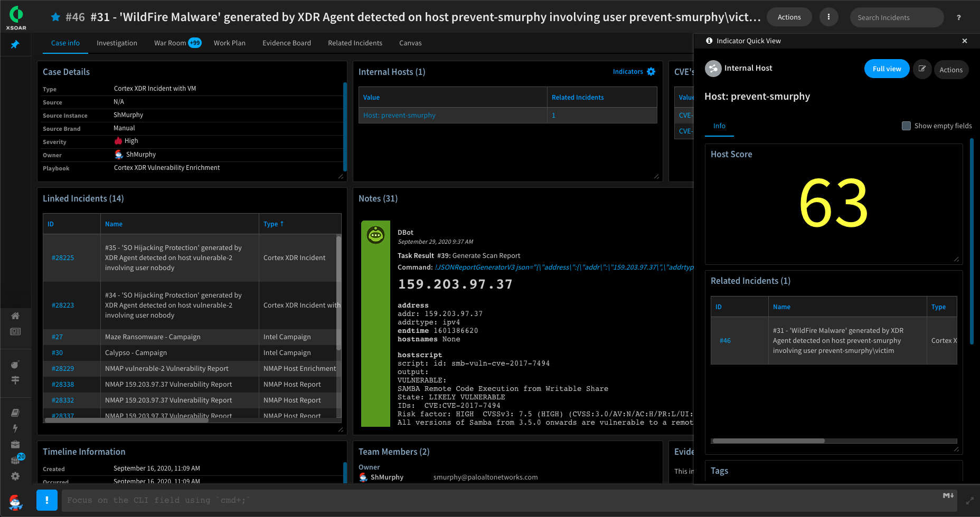The height and width of the screenshot is (517, 980).
Task: Open linked incident #28225
Action: [x=63, y=258]
